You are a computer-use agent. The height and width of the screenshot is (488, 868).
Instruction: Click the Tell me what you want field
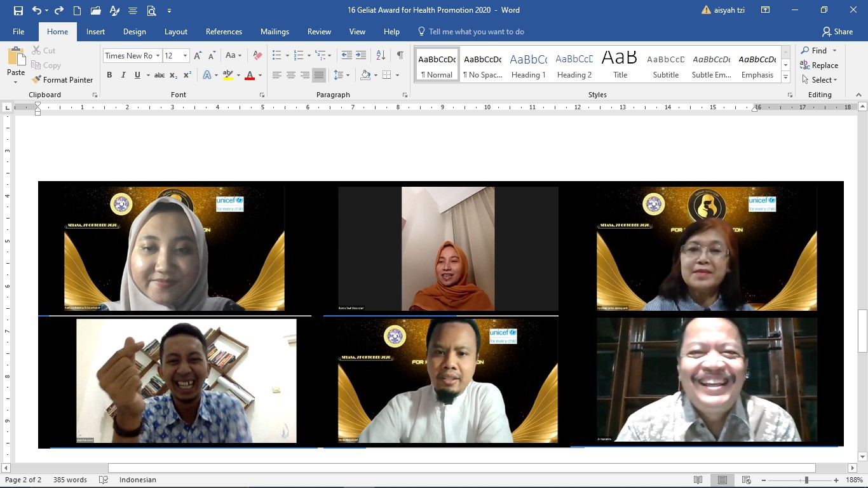476,32
